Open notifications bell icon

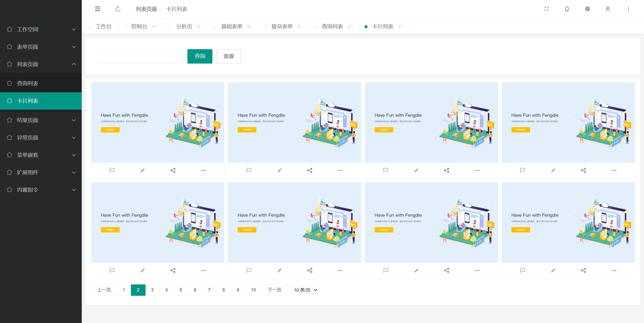click(567, 9)
